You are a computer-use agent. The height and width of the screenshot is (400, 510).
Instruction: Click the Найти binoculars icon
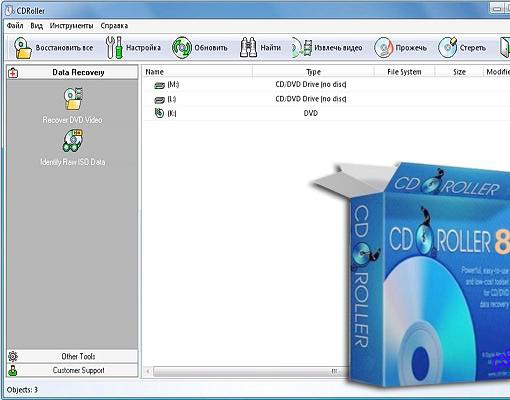pos(248,47)
